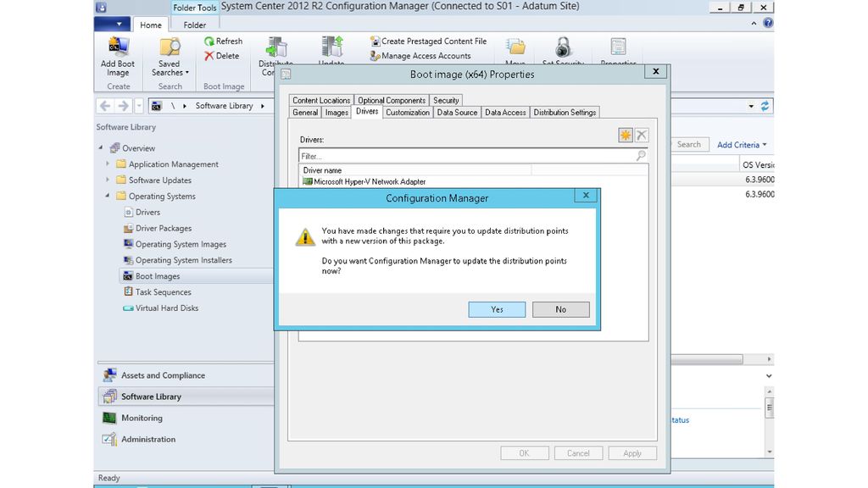Click the navigation back arrow
The image size is (868, 488).
pos(105,106)
